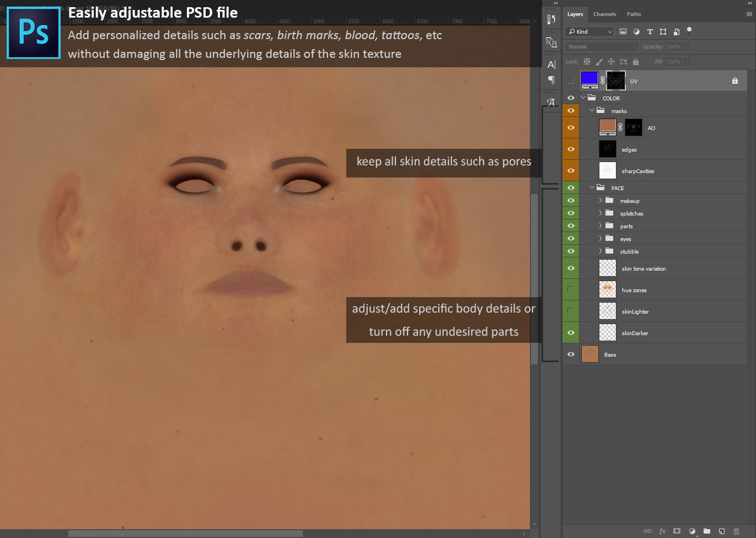
Task: Create a new layer icon
Action: [722, 531]
